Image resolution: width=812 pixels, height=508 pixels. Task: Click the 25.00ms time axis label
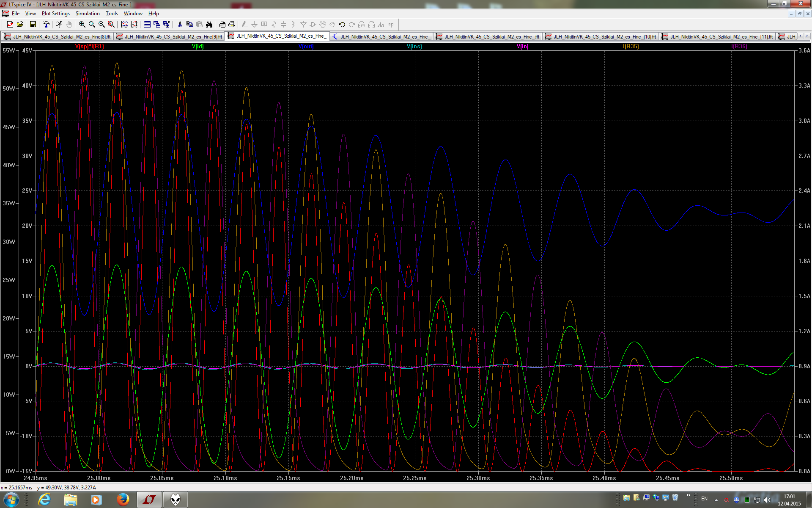pyautogui.click(x=99, y=478)
